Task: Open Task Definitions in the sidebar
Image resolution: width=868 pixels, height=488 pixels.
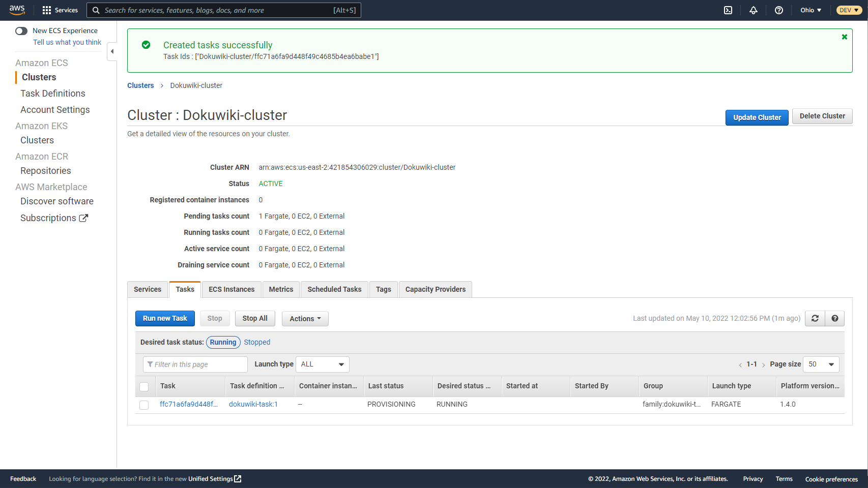Action: tap(53, 94)
